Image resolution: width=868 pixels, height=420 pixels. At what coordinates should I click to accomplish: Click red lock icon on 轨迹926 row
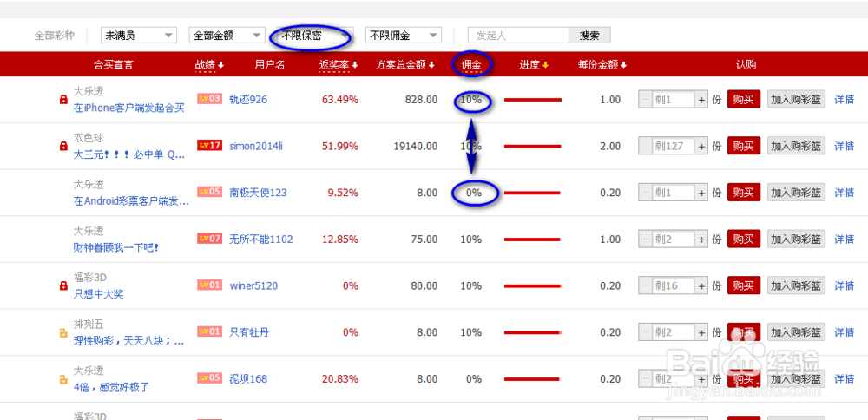(x=63, y=100)
